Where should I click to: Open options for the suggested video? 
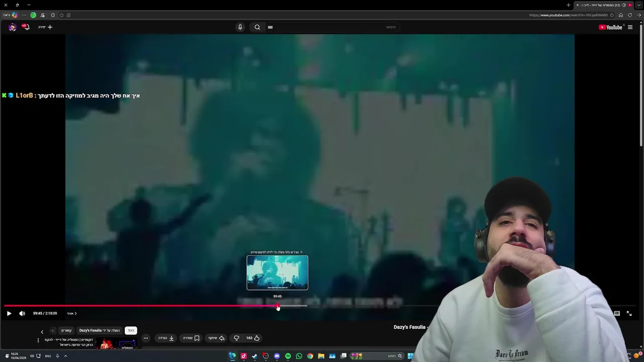pyautogui.click(x=38, y=340)
